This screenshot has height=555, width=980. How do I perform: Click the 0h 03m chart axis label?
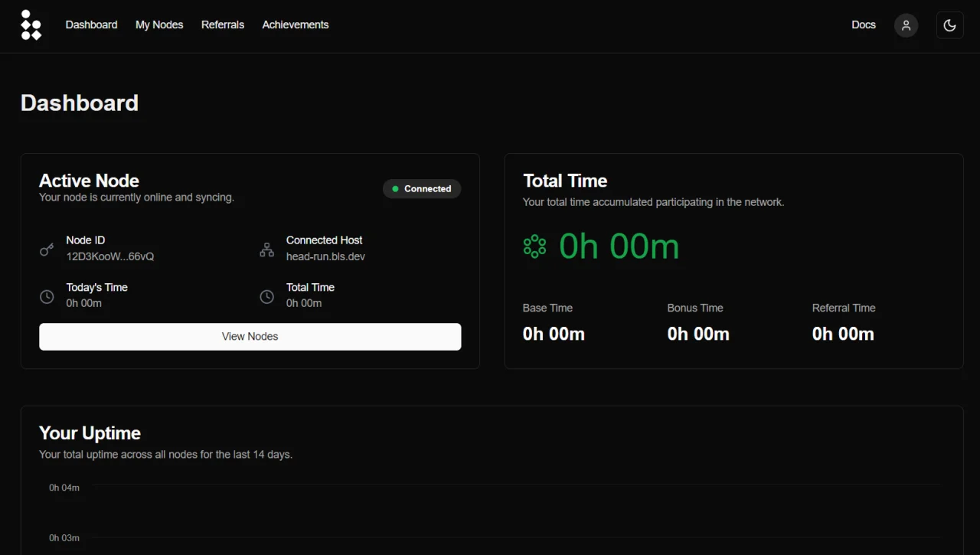pyautogui.click(x=64, y=538)
